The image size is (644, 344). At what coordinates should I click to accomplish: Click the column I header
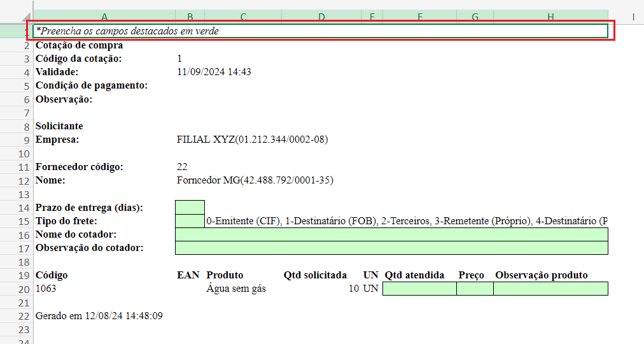634,17
